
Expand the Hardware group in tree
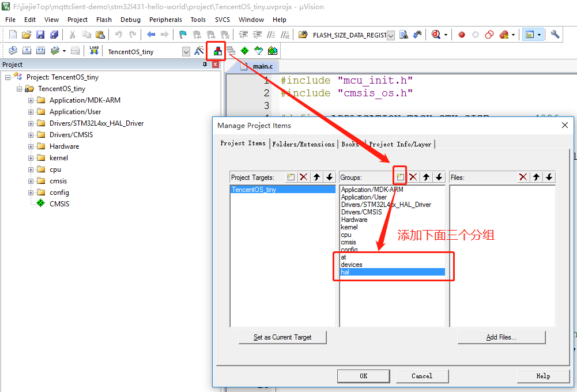coord(31,146)
